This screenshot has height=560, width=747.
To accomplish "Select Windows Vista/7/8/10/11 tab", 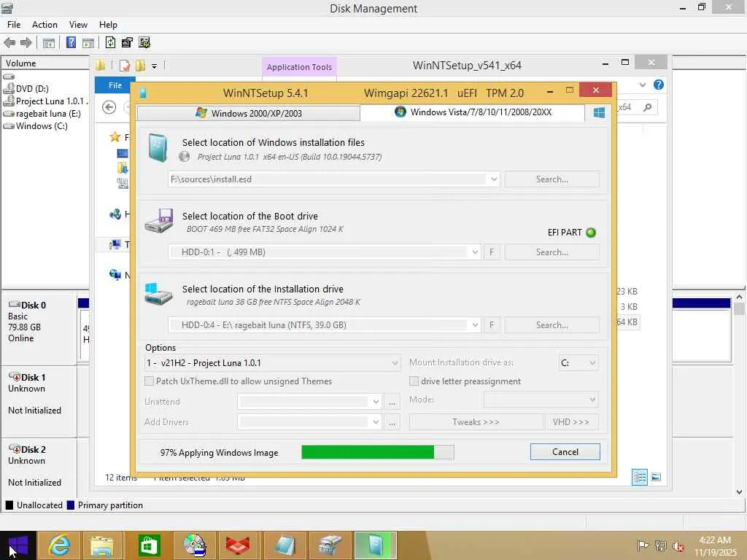I will 473,112.
